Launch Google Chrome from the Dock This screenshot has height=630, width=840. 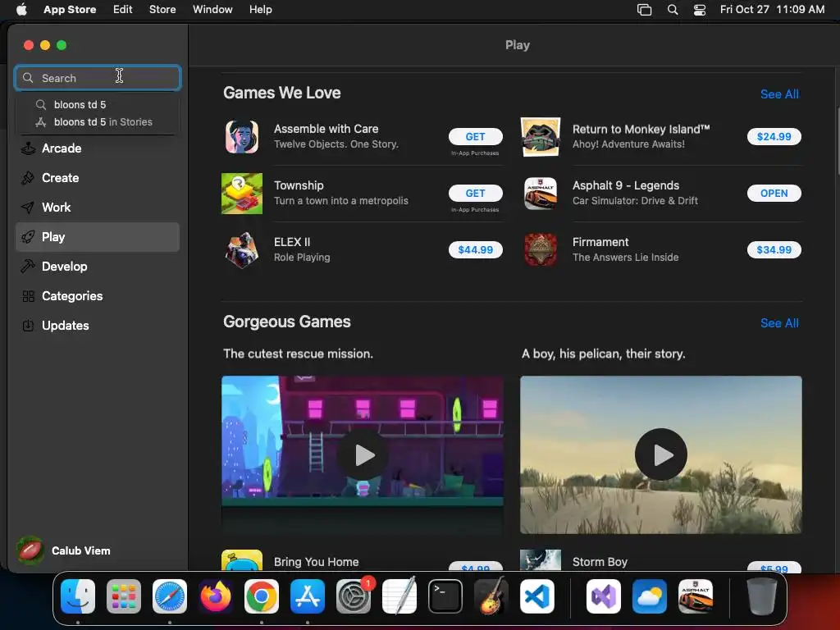click(262, 596)
